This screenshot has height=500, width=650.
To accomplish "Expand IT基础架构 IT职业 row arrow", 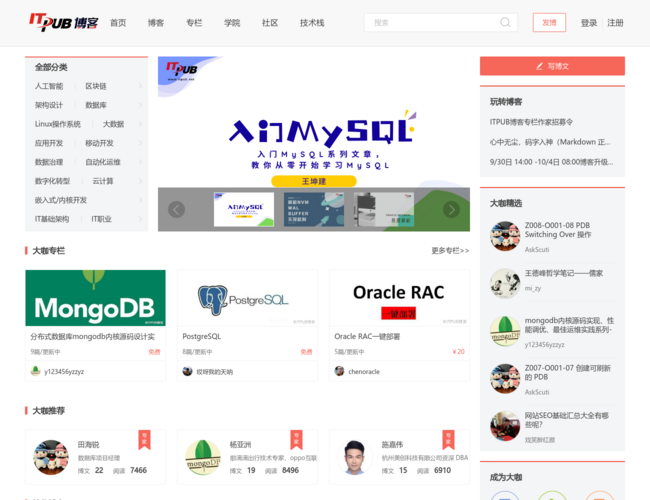I will pyautogui.click(x=140, y=219).
